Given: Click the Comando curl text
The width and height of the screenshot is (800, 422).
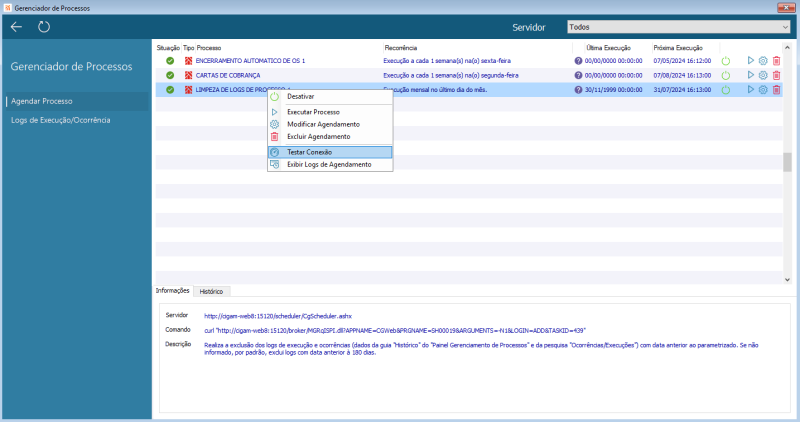Looking at the screenshot, I should point(395,330).
